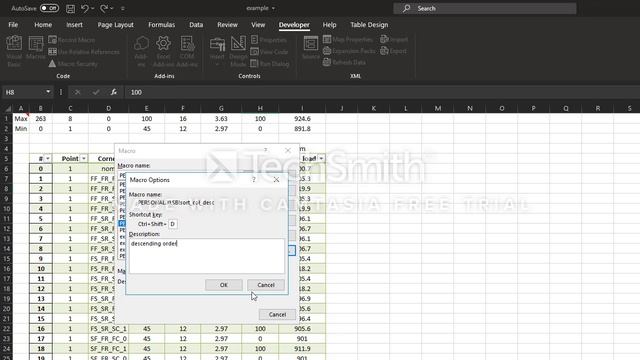Open filter dropdown on Point column header
Viewport: 640px width, 360px height.
[84, 158]
